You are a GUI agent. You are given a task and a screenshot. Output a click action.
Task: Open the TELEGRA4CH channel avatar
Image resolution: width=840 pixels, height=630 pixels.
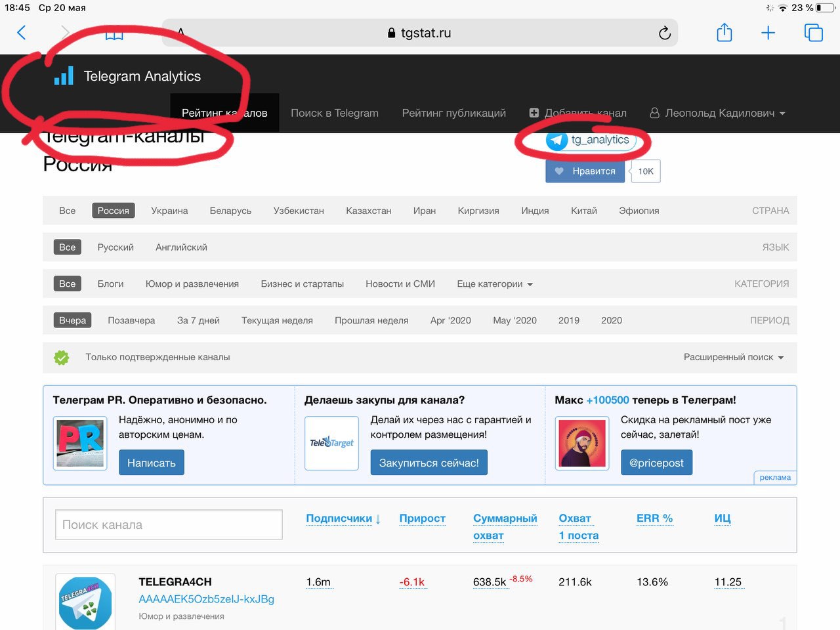coord(85,602)
